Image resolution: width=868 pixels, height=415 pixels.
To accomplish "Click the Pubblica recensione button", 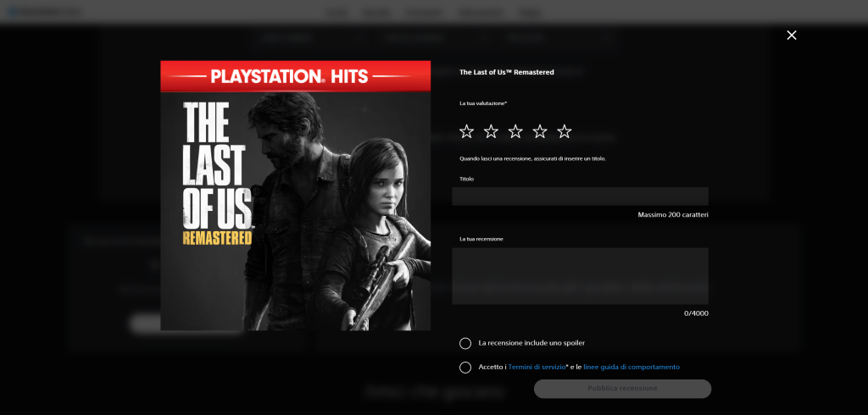I will [622, 389].
